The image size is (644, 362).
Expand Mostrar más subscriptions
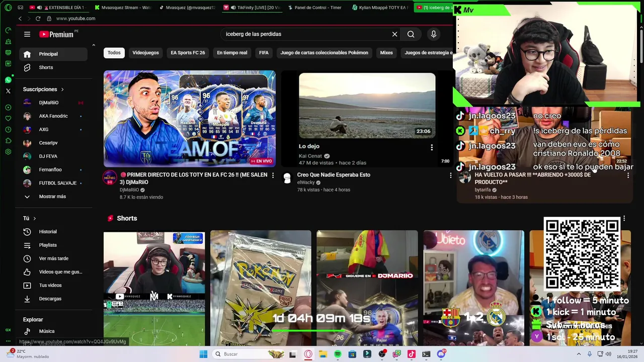coord(53,197)
